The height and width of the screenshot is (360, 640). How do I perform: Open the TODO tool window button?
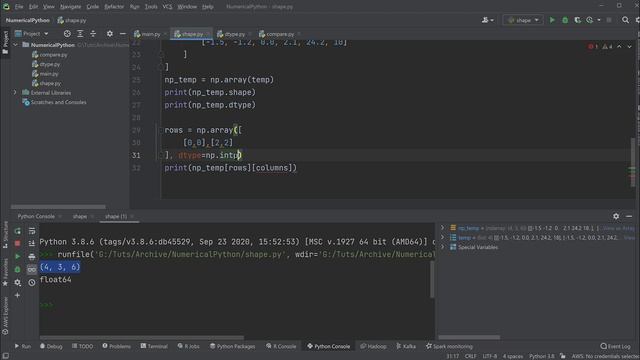82,346
